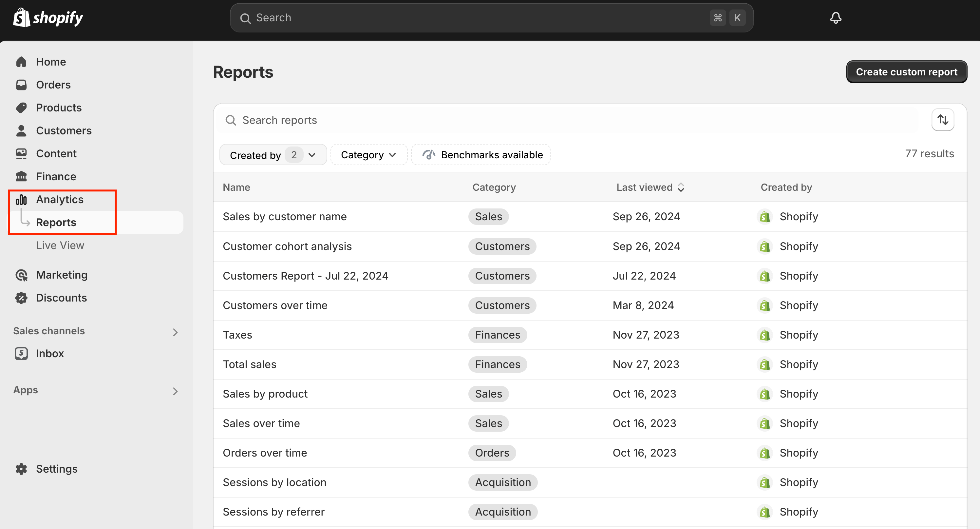The width and height of the screenshot is (980, 529).
Task: Click the notifications bell icon
Action: [x=836, y=18]
